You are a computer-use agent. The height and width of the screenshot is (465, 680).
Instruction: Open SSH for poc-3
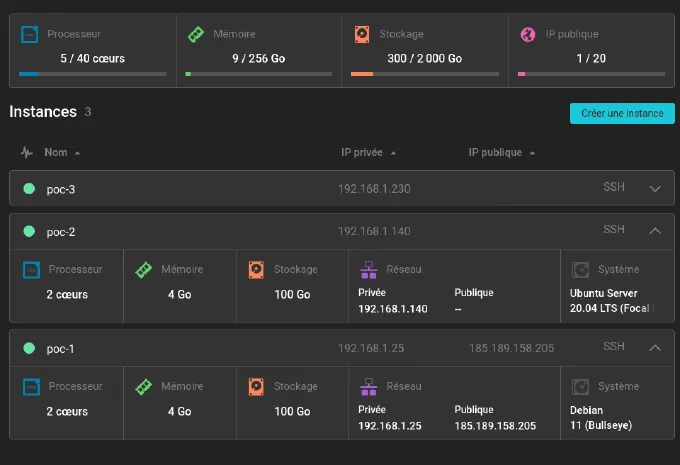pos(614,187)
